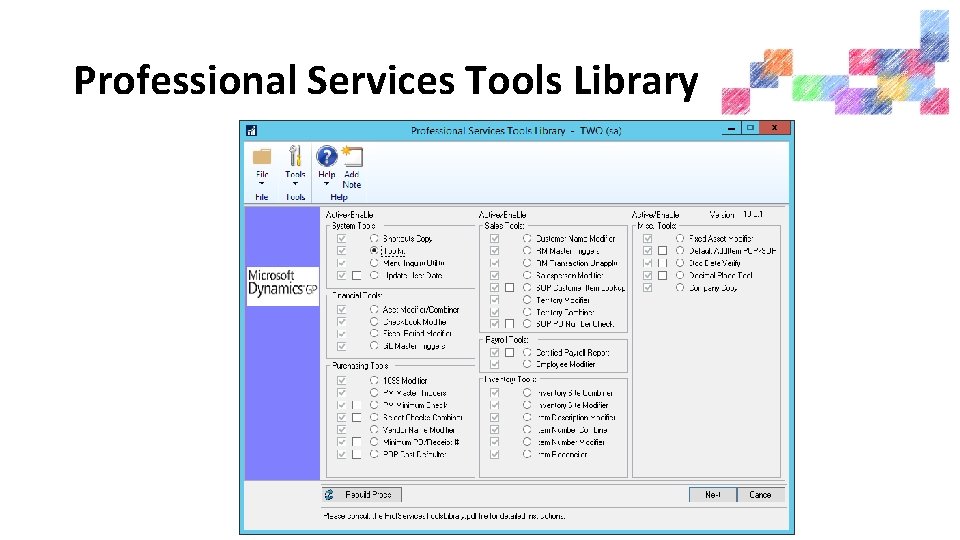The image size is (960, 540).
Task: Click the Rebuild Procs refresh icon
Action: (x=329, y=494)
